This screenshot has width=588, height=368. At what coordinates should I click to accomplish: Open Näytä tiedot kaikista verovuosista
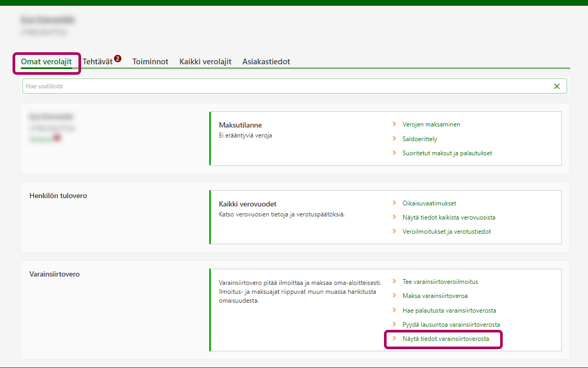coord(448,217)
